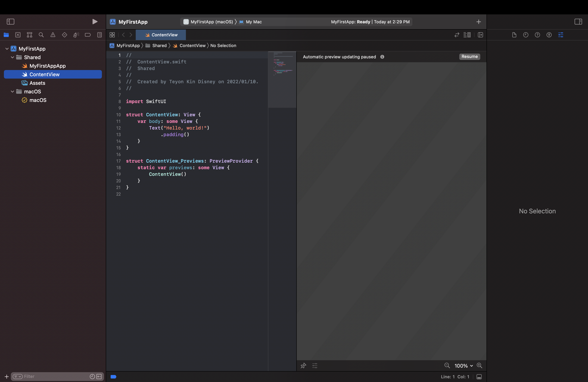588x382 pixels.
Task: Toggle the navigator sidebar
Action: [10, 22]
